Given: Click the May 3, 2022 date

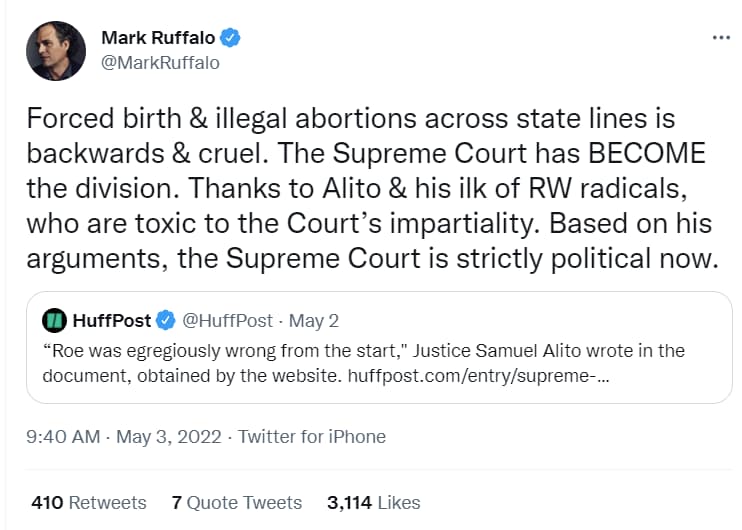Looking at the screenshot, I should (168, 436).
